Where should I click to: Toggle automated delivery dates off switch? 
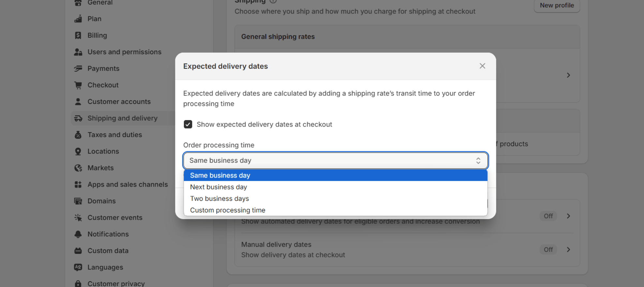pos(548,216)
